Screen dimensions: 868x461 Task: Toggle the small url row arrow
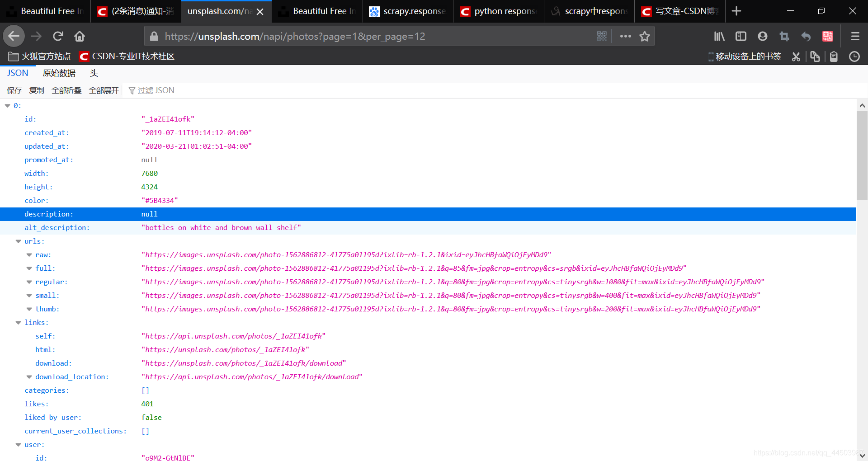click(29, 296)
